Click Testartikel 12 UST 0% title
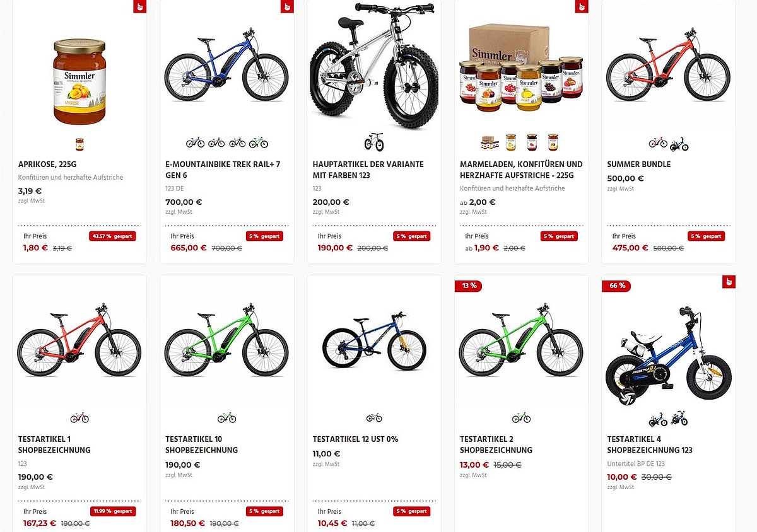Viewport: 757px width, 532px height. pos(355,439)
